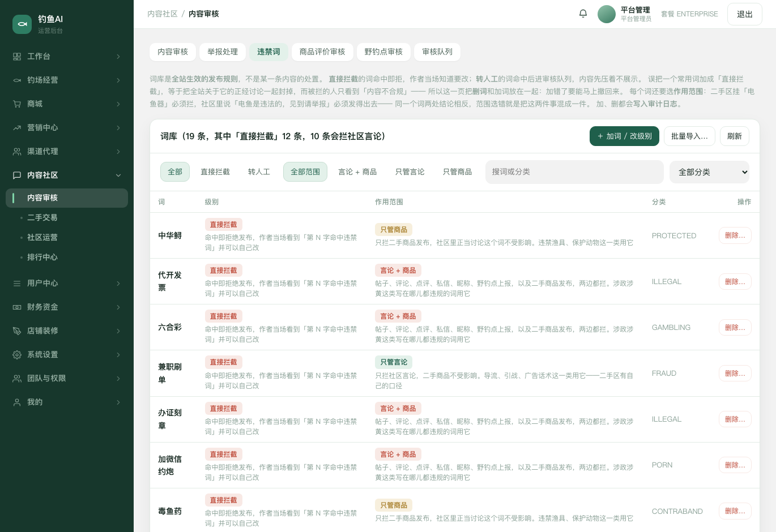Expand the 渠道代理 menu chevron
Viewport: 776px width, 532px height.
[118, 152]
